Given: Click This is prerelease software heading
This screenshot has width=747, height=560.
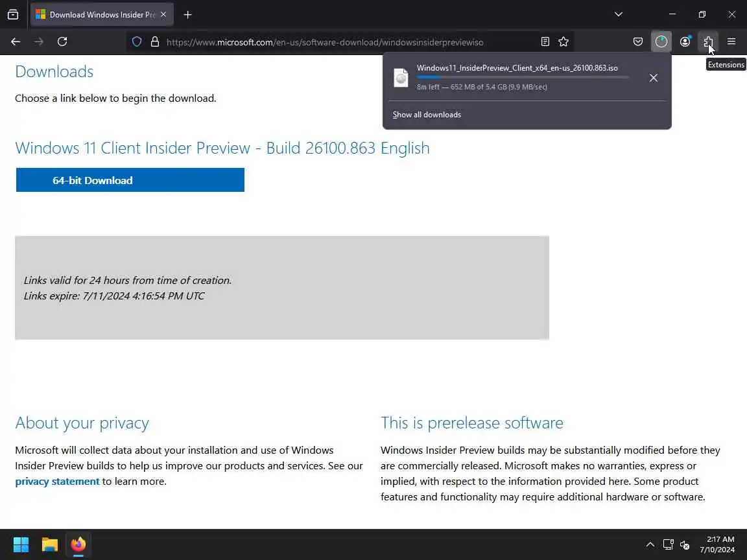Looking at the screenshot, I should pyautogui.click(x=471, y=423).
